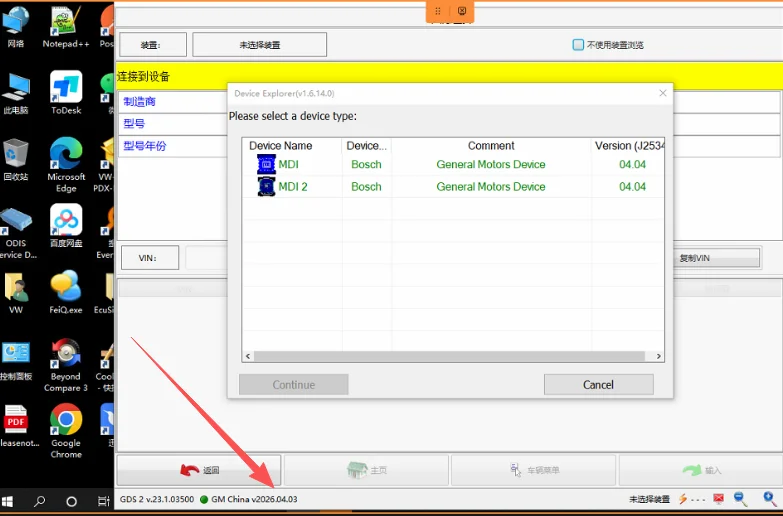Click the 未选择装置 device button at top
Viewport: 783px width, 516px height.
[260, 44]
